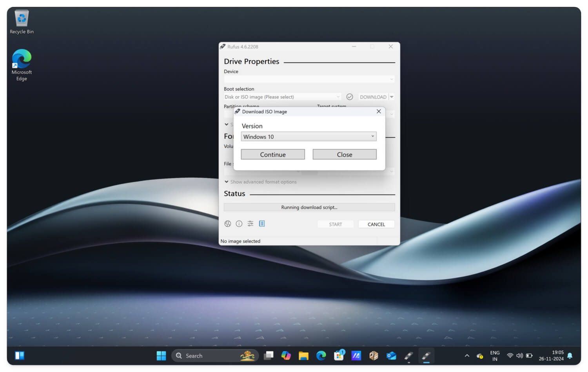Open the clock and date 19:05

click(x=551, y=356)
